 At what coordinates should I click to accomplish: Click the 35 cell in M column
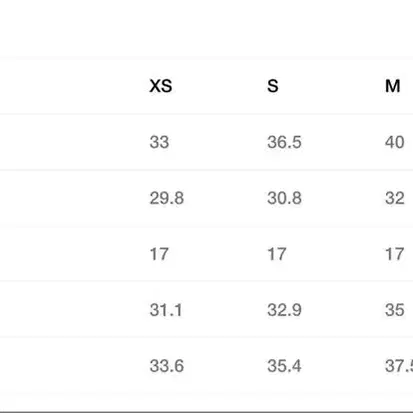pos(394,310)
